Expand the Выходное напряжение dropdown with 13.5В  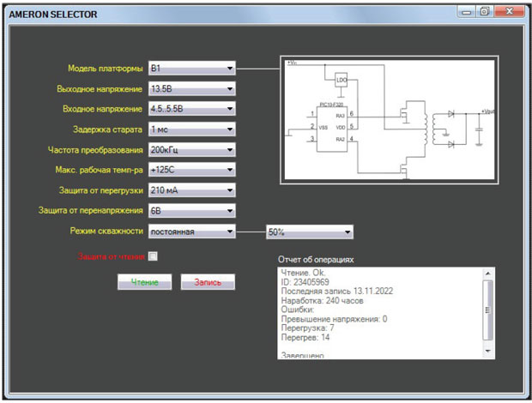click(x=191, y=89)
